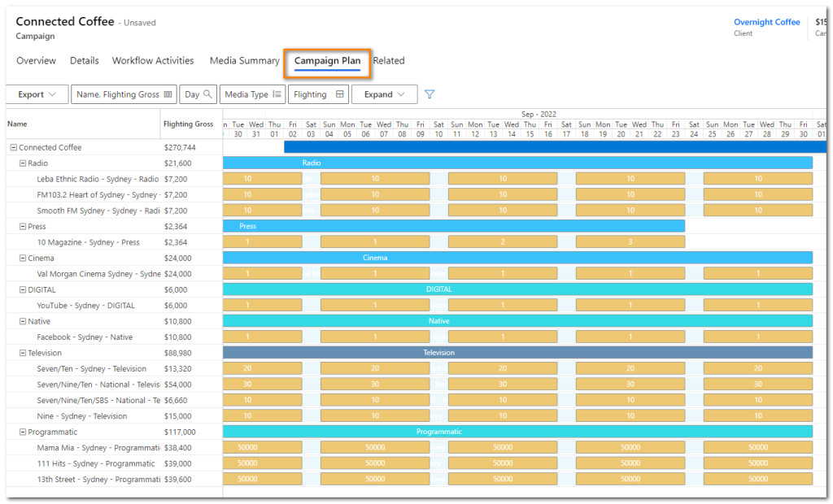Screen dimensions: 833x504
Task: Select the Campaign Plan tab
Action: point(327,61)
